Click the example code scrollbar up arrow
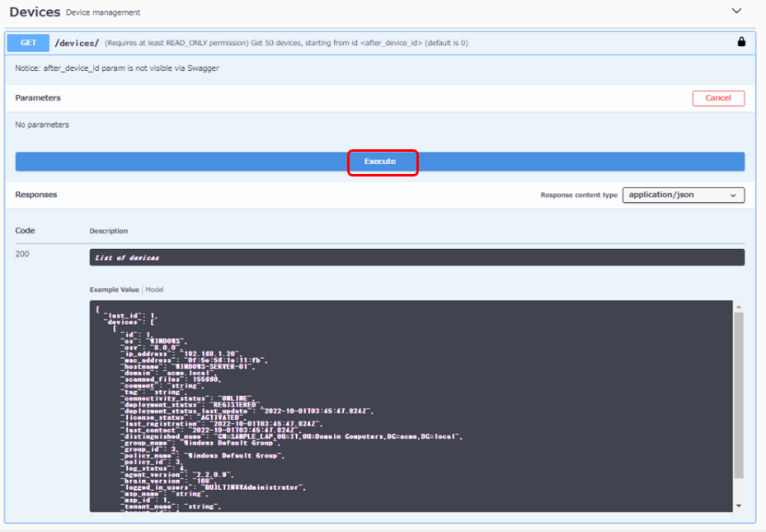Screen dimensions: 766x532 [738, 306]
